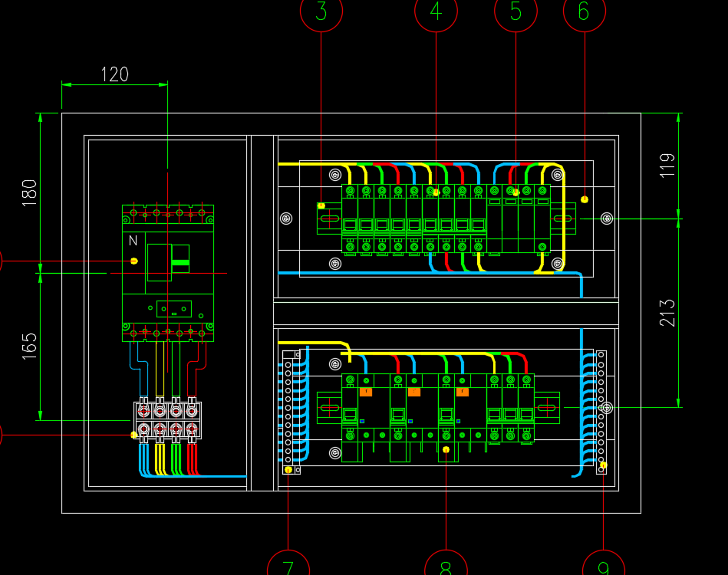Select yellow leader dot on main breaker
Viewport: 728px width, 575px height.
point(134,261)
